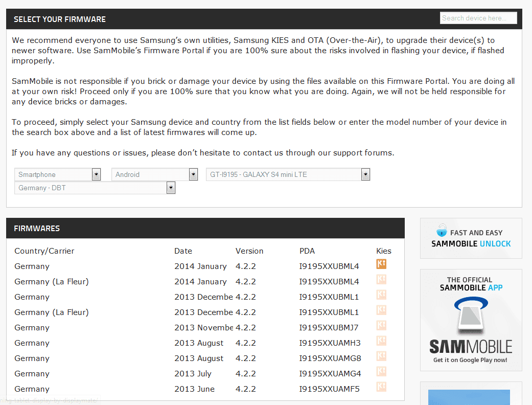The height and width of the screenshot is (405, 532).
Task: Click the 2013 August date beside I9195XXUAMH3
Action: coord(199,343)
